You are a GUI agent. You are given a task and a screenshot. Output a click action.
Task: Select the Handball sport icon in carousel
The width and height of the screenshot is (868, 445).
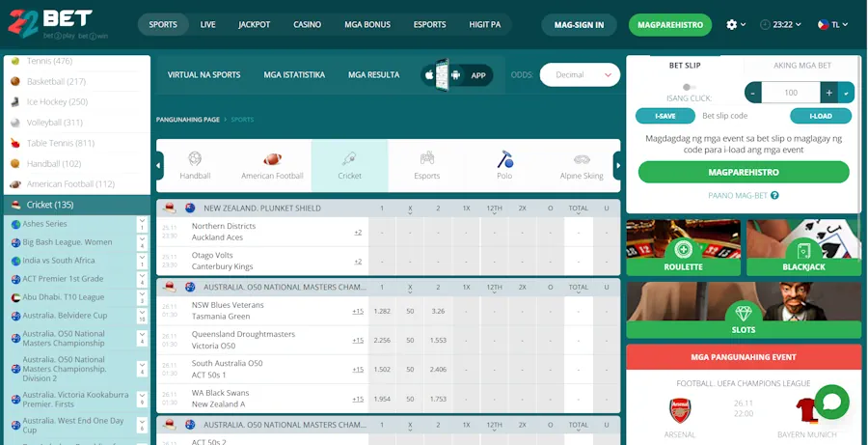coord(195,166)
